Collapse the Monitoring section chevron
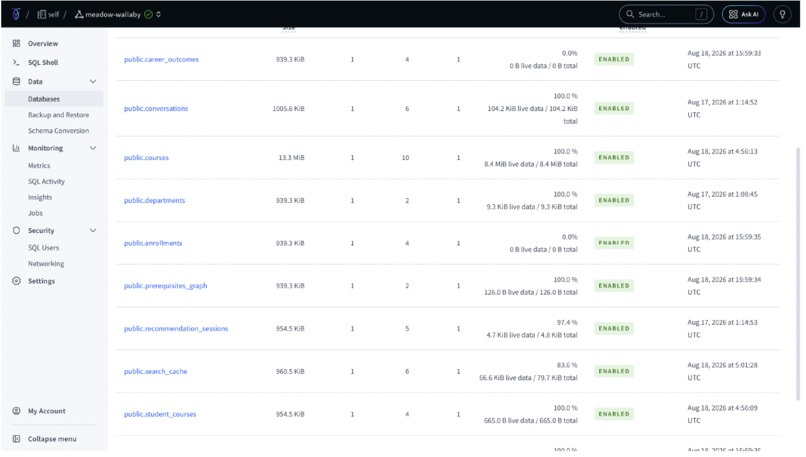This screenshot has width=806, height=457. point(93,148)
